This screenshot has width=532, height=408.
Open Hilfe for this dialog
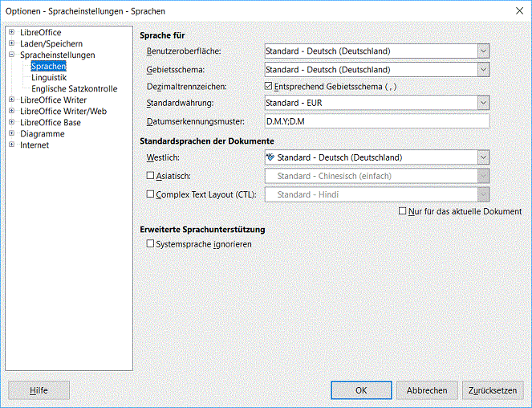click(x=39, y=390)
